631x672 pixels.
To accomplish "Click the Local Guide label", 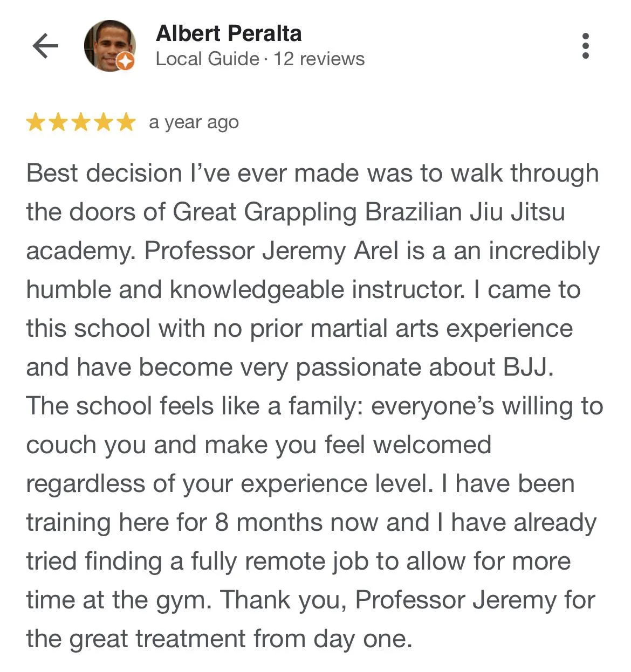I will point(207,59).
